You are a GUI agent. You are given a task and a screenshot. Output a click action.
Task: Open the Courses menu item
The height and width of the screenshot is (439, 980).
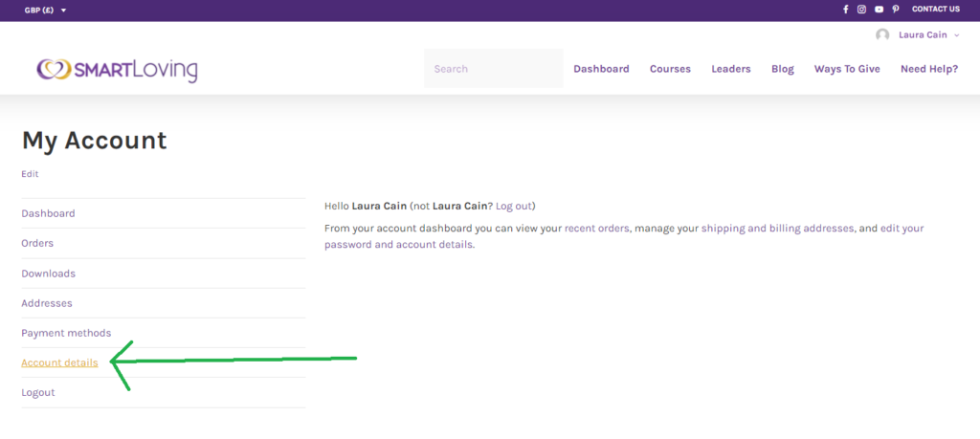tap(670, 69)
